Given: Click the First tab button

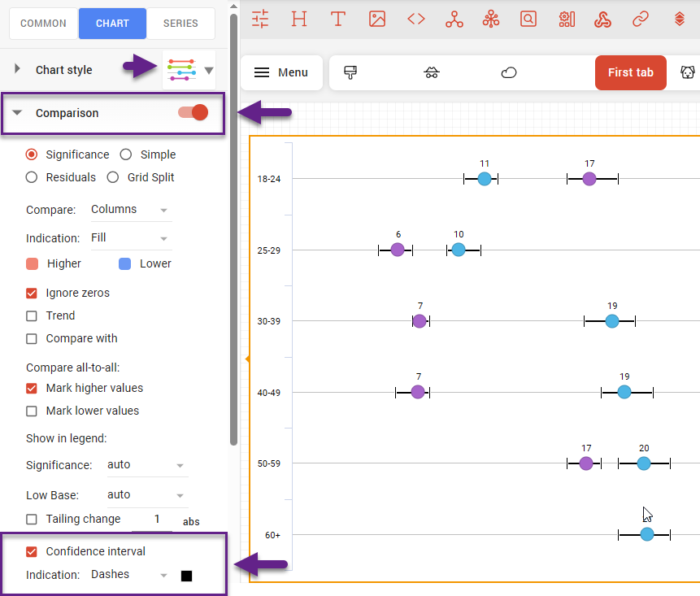Looking at the screenshot, I should tap(630, 72).
